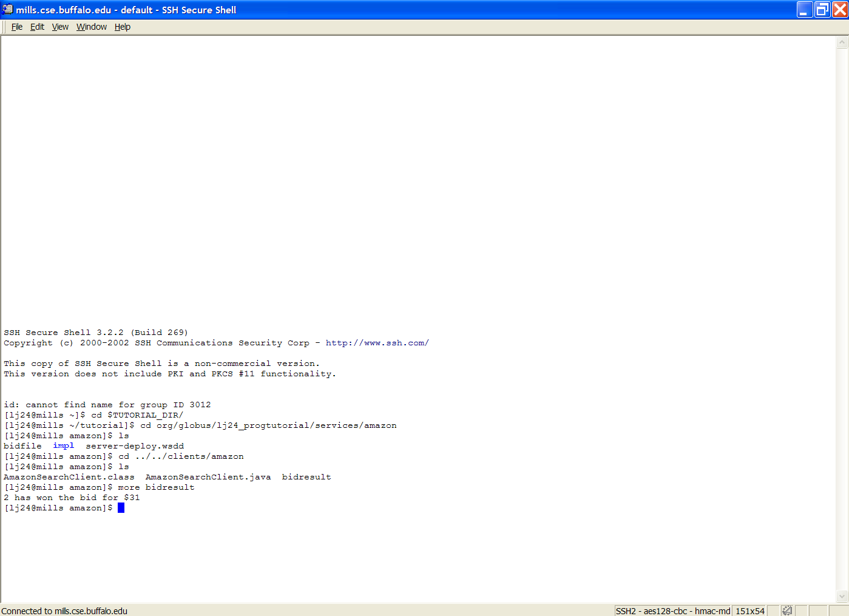This screenshot has width=849, height=616.
Task: Open the Help menu
Action: (123, 27)
